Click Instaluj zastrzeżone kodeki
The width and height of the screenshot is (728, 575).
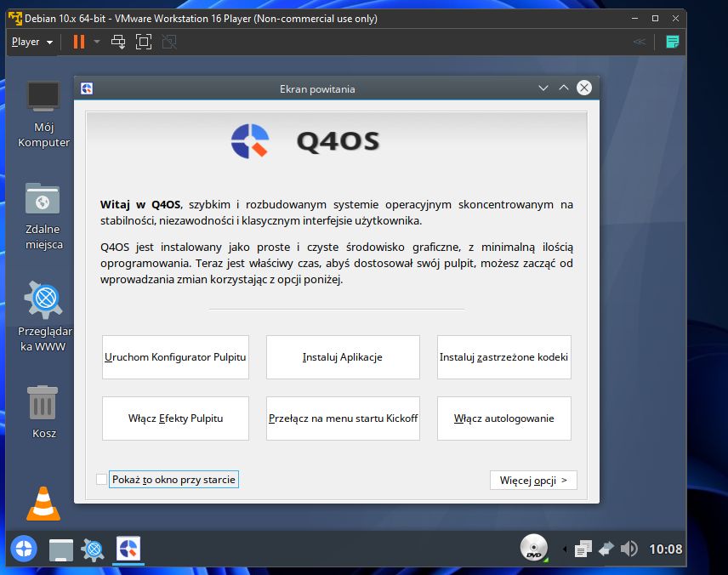point(503,357)
